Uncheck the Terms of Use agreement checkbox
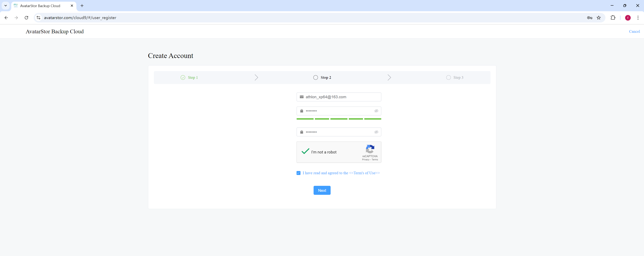 point(298,173)
